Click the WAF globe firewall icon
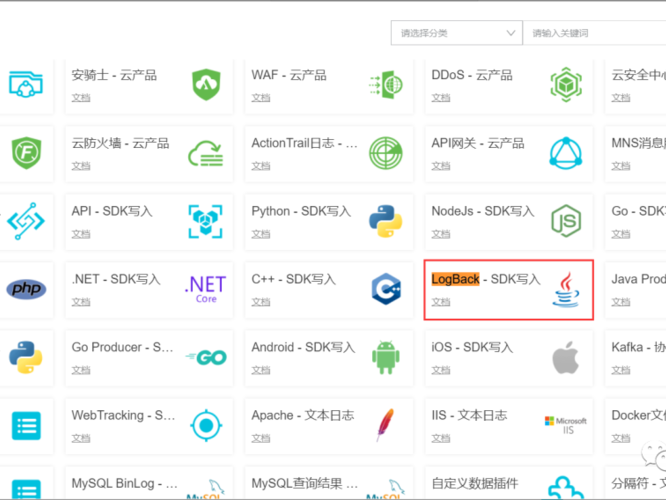Viewport: 666px width, 500px height. [386, 85]
